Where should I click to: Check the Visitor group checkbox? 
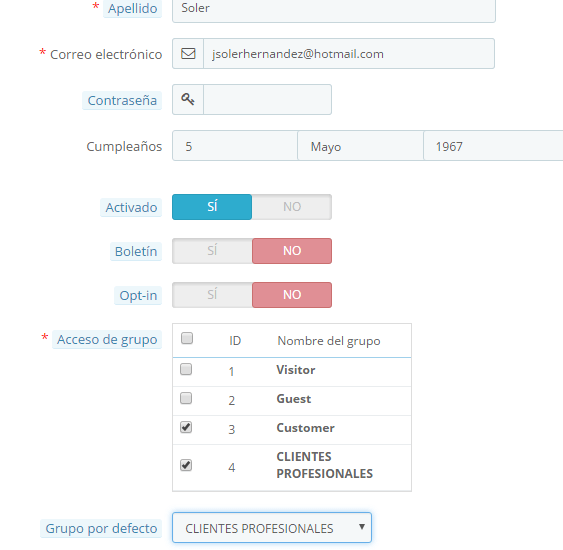tap(186, 369)
